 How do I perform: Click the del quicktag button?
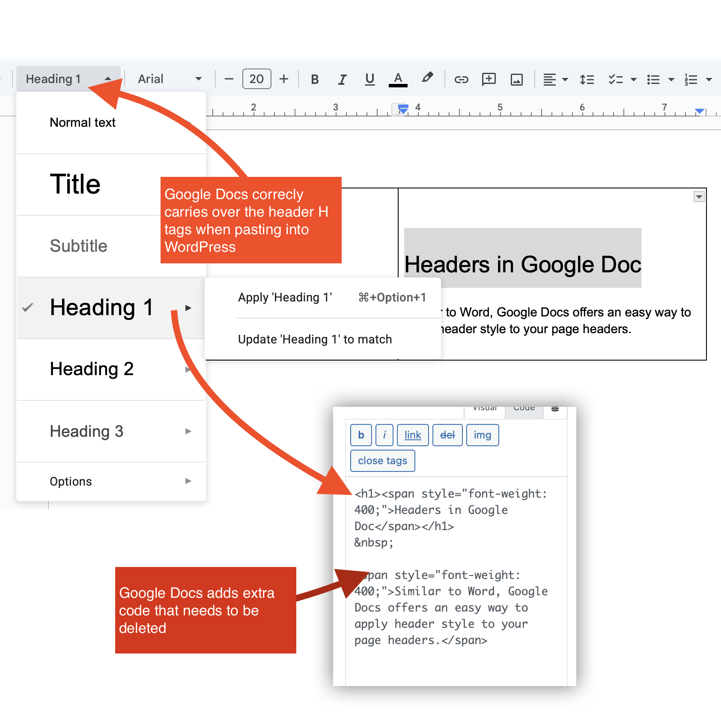(x=447, y=435)
